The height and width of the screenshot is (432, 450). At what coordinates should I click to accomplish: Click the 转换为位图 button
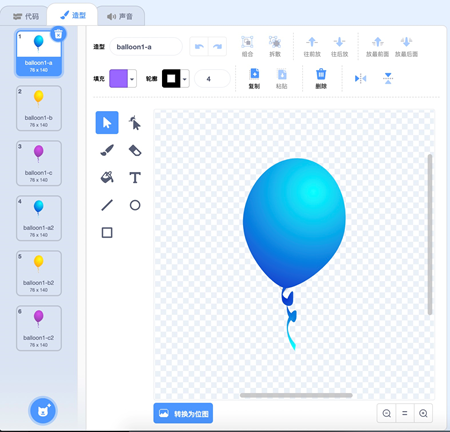tap(183, 413)
